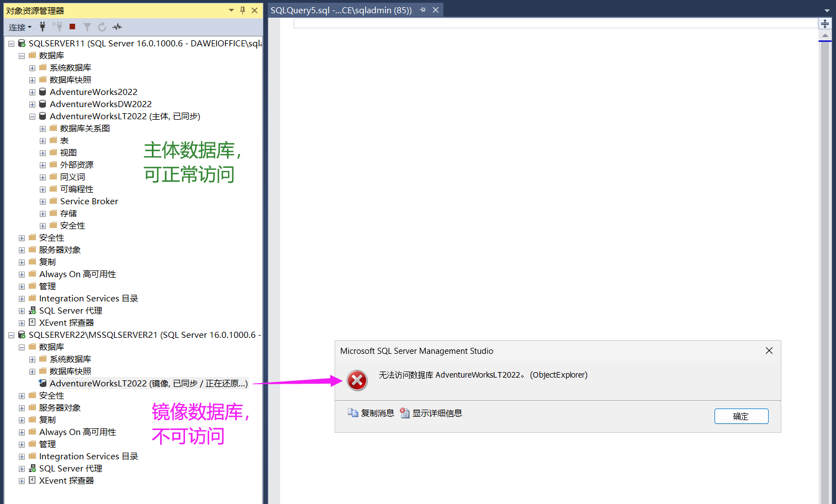The height and width of the screenshot is (504, 836).
Task: Select 服务器对象 under SQLSERVER22
Action: (60, 407)
